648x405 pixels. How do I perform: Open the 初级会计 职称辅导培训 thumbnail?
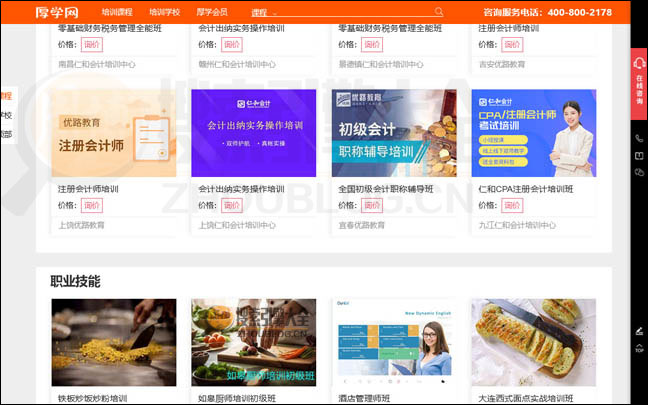click(x=394, y=133)
